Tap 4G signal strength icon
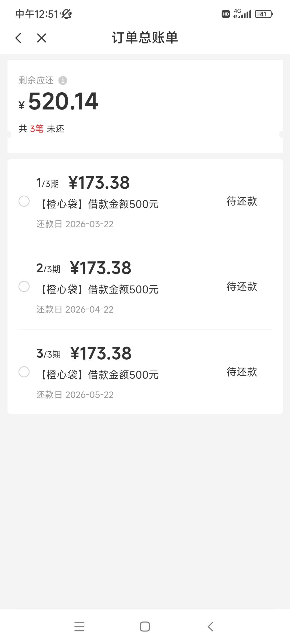This screenshot has height=644, width=290. coord(242,13)
